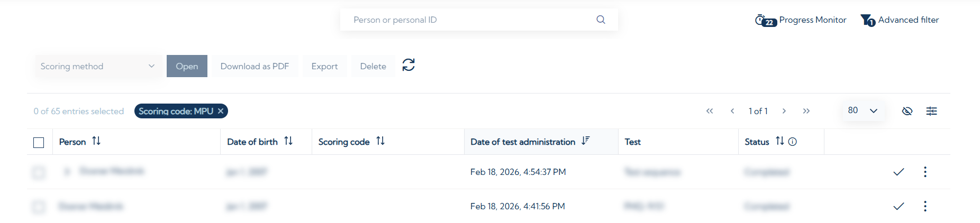Sort by Date of test administration
The height and width of the screenshot is (223, 980).
(585, 141)
